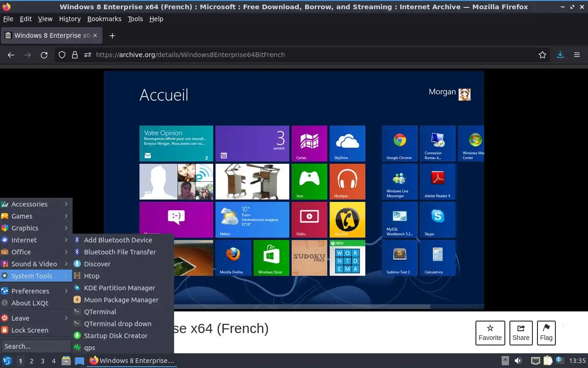
Task: Choose Lock Screen
Action: [36, 330]
